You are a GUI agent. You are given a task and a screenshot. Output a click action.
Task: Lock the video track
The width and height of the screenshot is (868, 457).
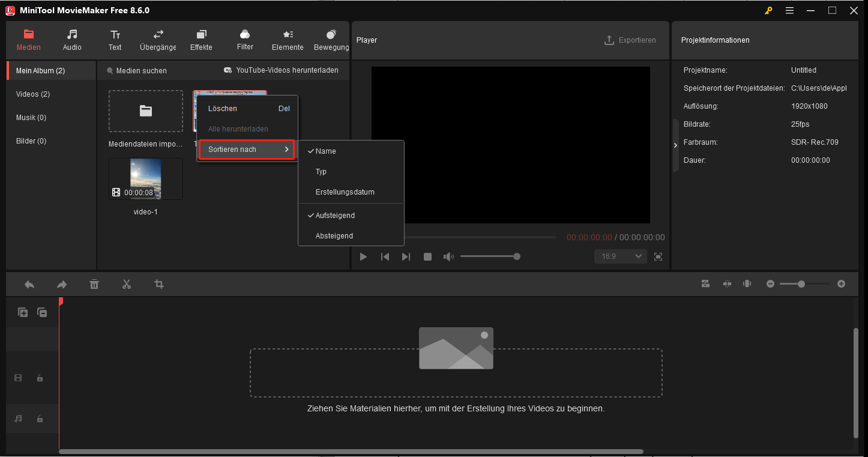coord(40,378)
